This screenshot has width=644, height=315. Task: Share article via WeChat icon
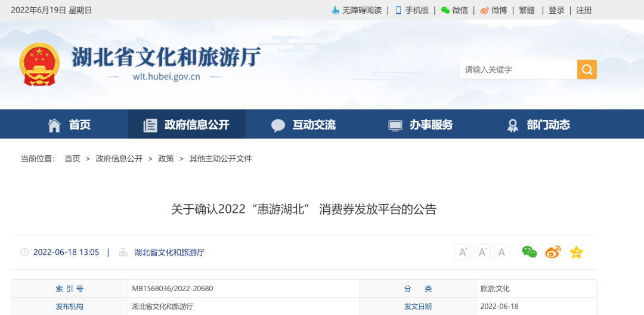click(530, 252)
